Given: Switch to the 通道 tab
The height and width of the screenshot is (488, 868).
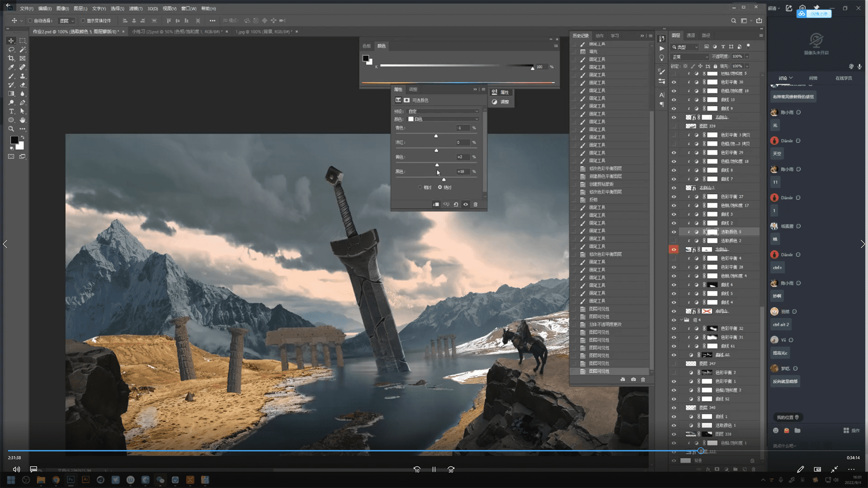Looking at the screenshot, I should (691, 35).
